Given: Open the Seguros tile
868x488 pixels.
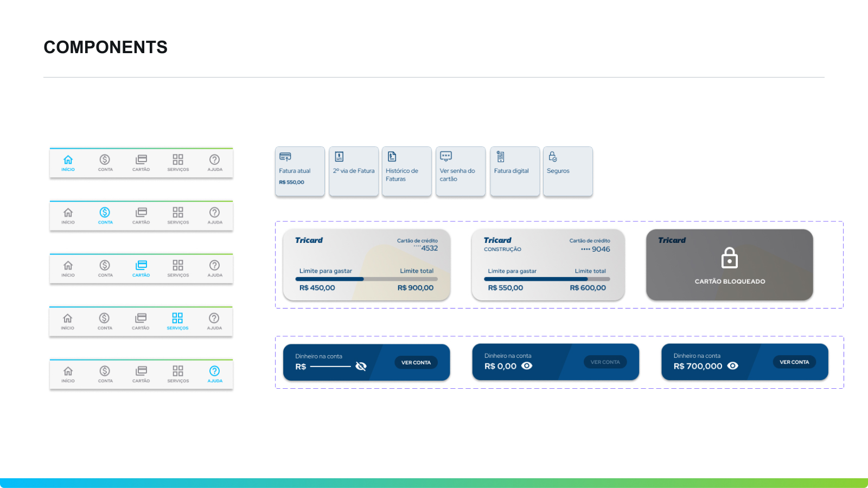Looking at the screenshot, I should tap(568, 171).
